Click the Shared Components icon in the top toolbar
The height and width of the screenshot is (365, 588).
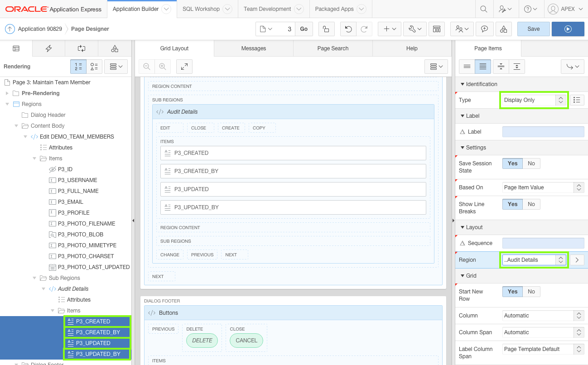click(436, 29)
